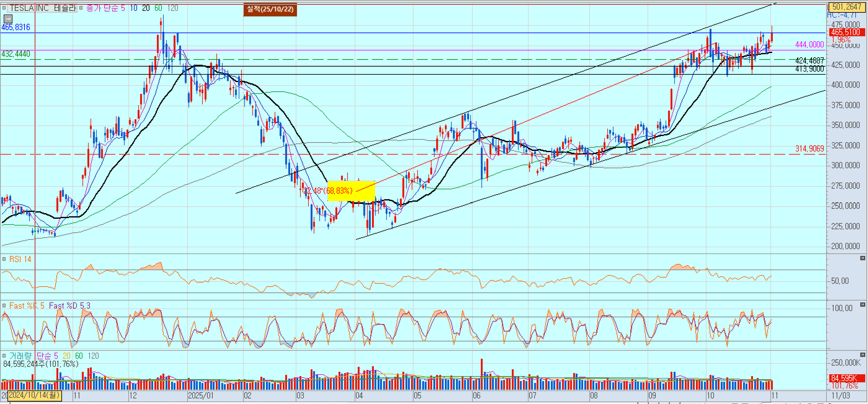Click the data table grid icon
The height and width of the screenshot is (404, 868).
point(8,19)
